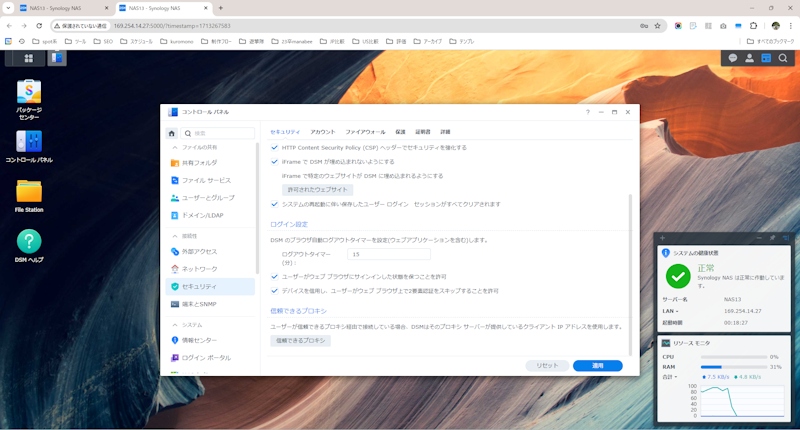Open the kuromono bookmark folder

(x=177, y=41)
